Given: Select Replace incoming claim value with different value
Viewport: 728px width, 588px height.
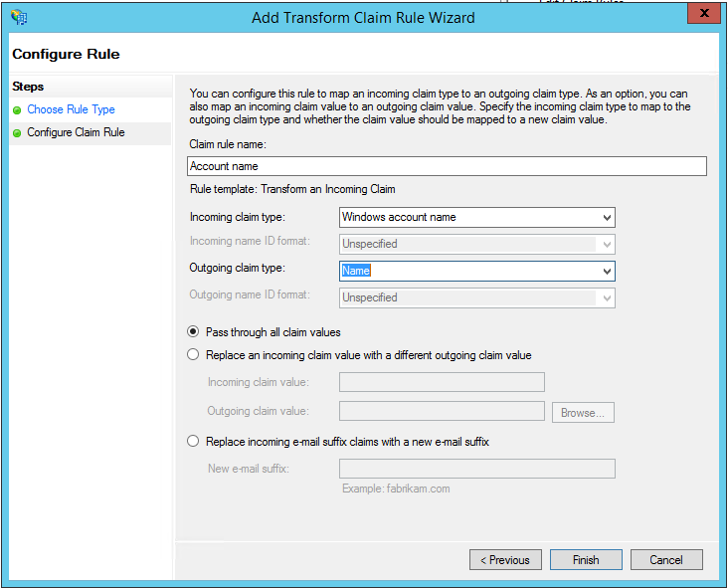Looking at the screenshot, I should tap(193, 355).
